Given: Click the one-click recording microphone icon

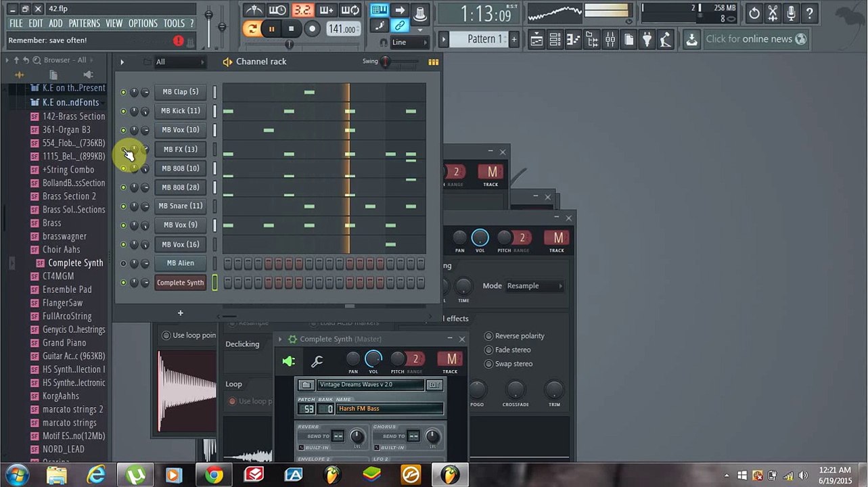Looking at the screenshot, I should pyautogui.click(x=791, y=13).
